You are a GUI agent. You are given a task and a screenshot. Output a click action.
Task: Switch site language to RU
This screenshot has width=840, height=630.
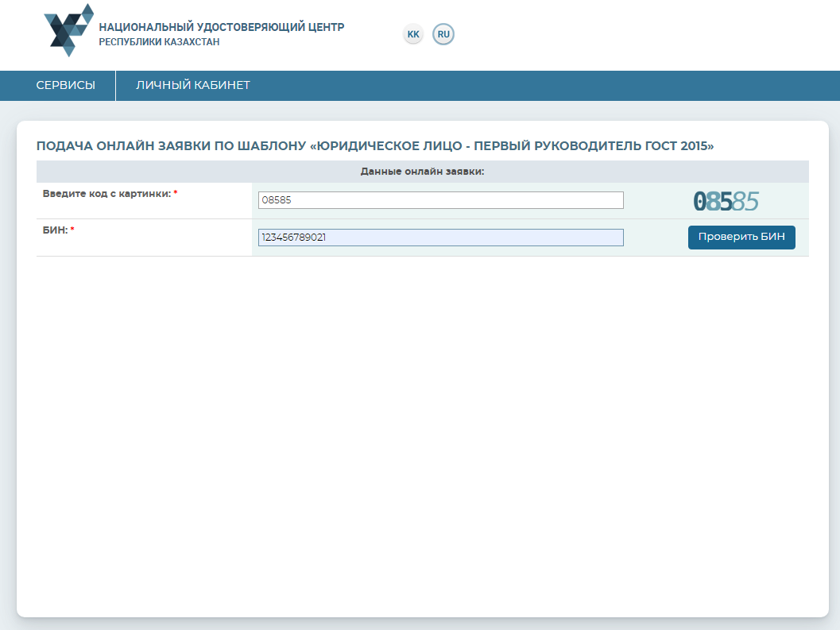click(443, 34)
